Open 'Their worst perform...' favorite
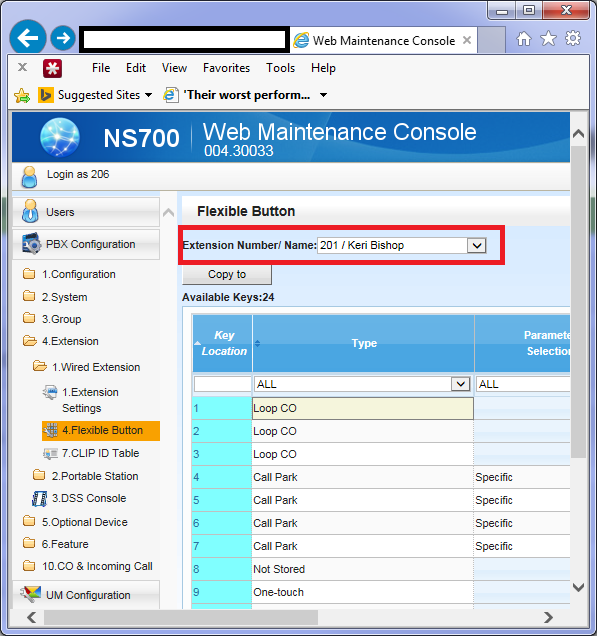 [237, 95]
